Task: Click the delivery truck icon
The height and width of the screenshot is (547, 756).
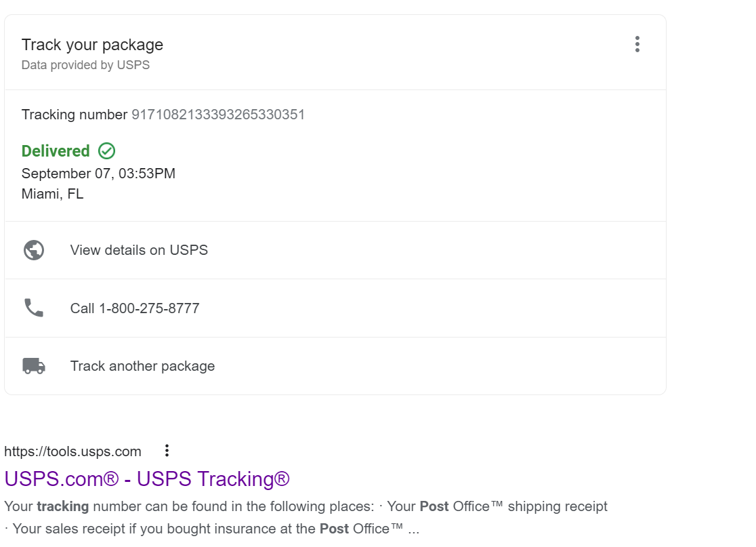Action: (x=34, y=366)
